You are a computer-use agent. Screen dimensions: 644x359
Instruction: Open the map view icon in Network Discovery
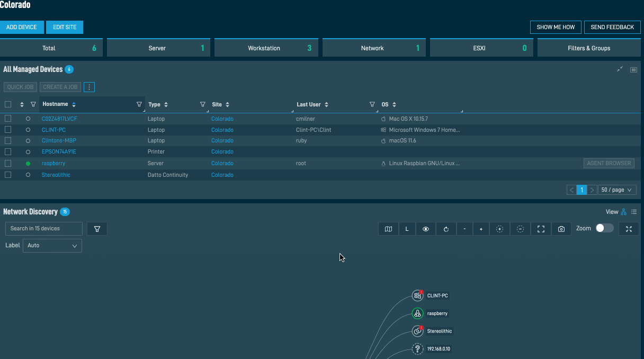(x=388, y=229)
